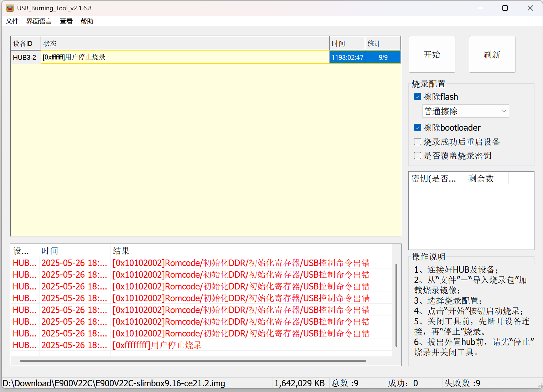Close the USB Burning Tool window
Image resolution: width=543 pixels, height=392 pixels.
coord(530,8)
